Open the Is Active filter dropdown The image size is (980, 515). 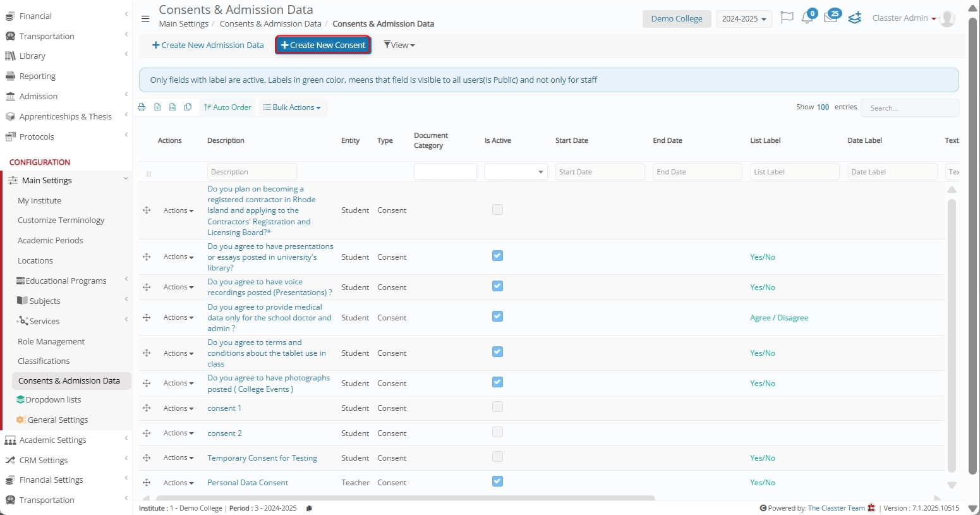pyautogui.click(x=516, y=172)
